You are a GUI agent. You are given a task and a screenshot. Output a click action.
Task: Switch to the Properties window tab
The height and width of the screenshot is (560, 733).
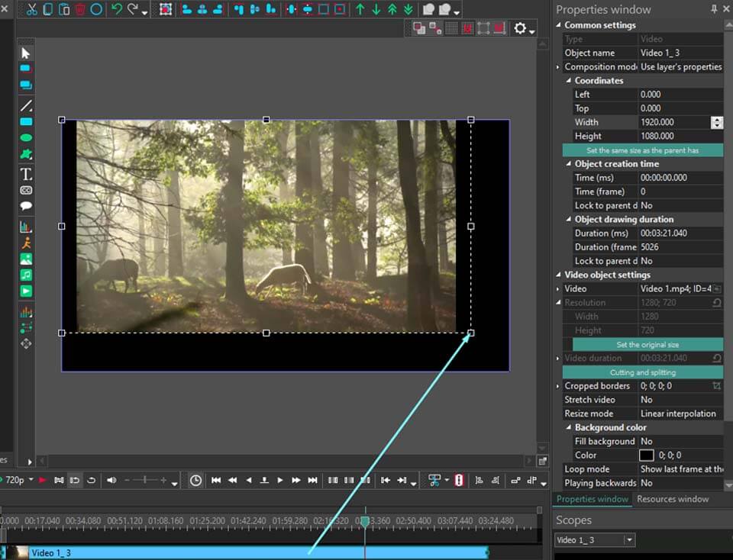click(x=592, y=499)
